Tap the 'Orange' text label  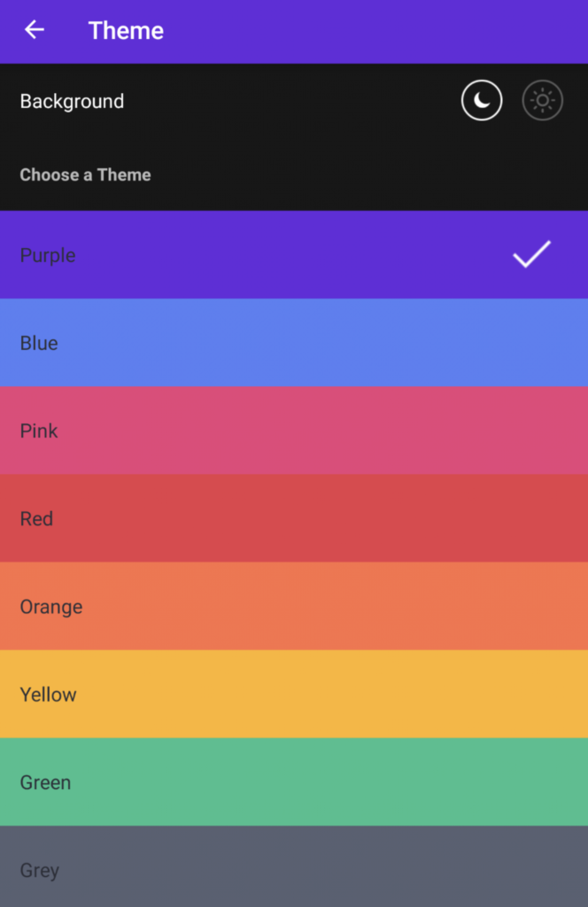click(51, 608)
